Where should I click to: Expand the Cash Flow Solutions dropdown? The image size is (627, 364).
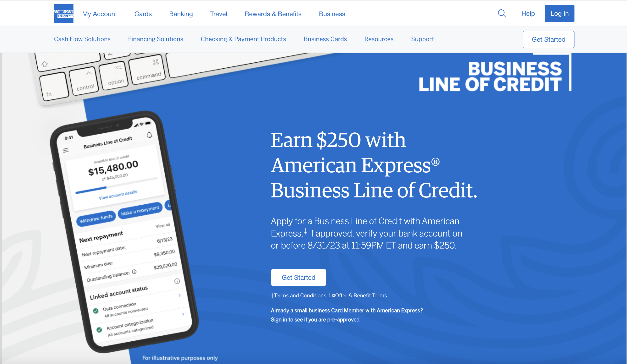(x=82, y=39)
